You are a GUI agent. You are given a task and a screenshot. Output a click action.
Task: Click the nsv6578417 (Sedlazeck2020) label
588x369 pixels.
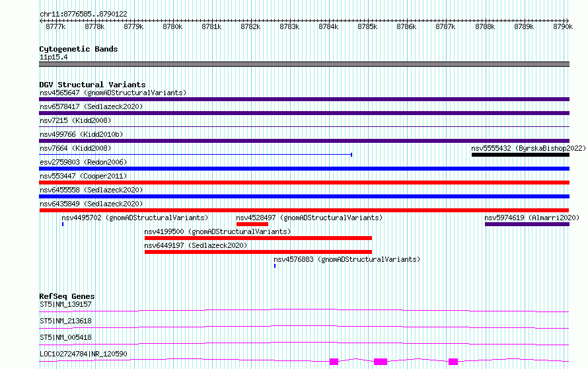pos(91,106)
